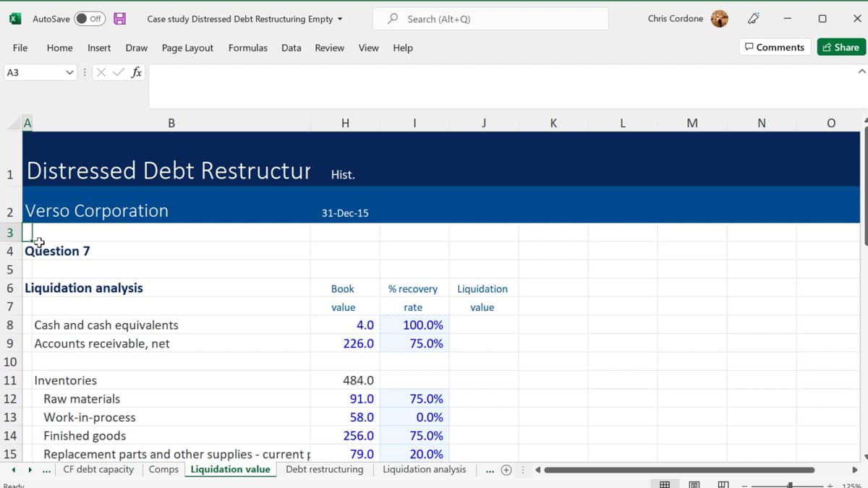Open the Page Layout tab
This screenshot has height=488, width=868.
click(187, 48)
